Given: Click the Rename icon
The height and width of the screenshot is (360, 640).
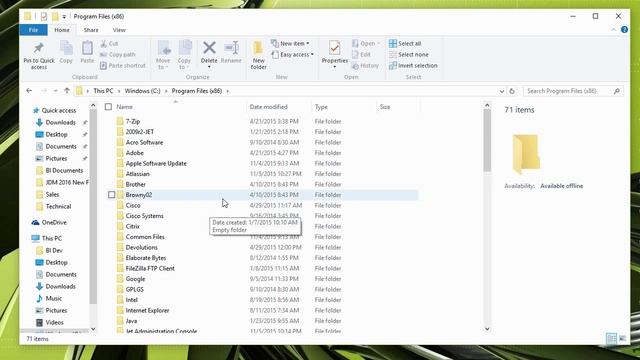Looking at the screenshot, I should [231, 52].
